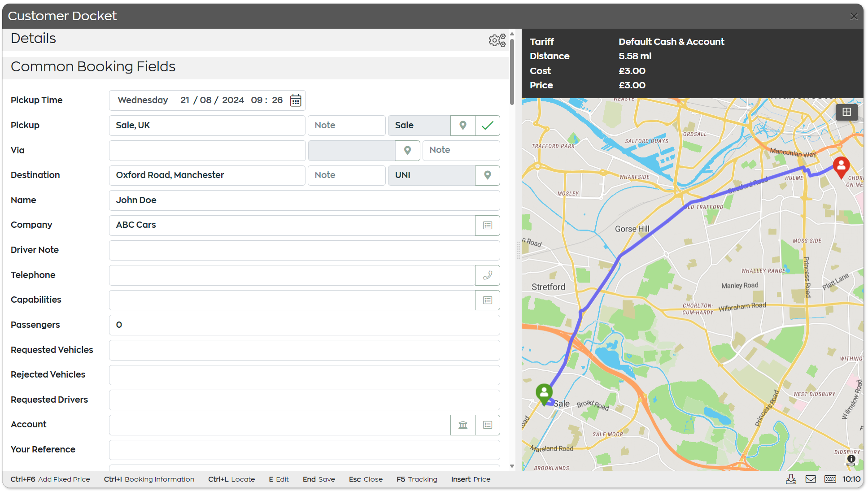The image size is (868, 491).
Task: Click the destination location pin icon
Action: coord(488,175)
